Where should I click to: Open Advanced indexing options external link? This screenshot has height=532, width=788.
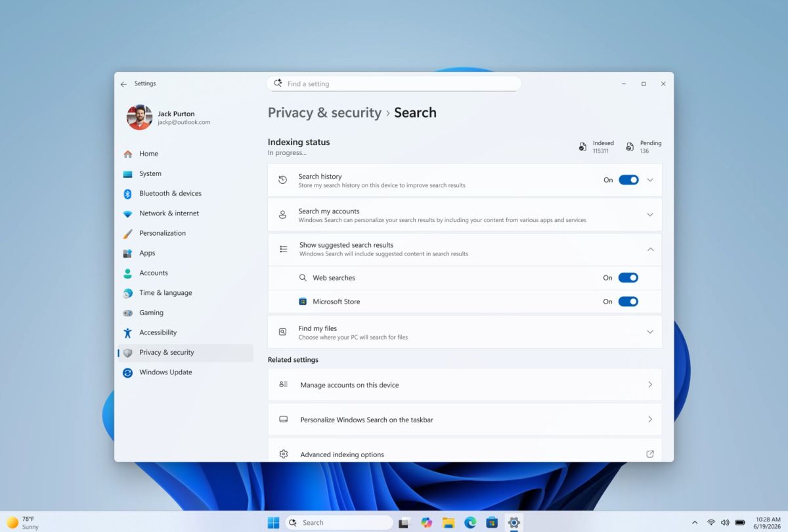coord(650,454)
